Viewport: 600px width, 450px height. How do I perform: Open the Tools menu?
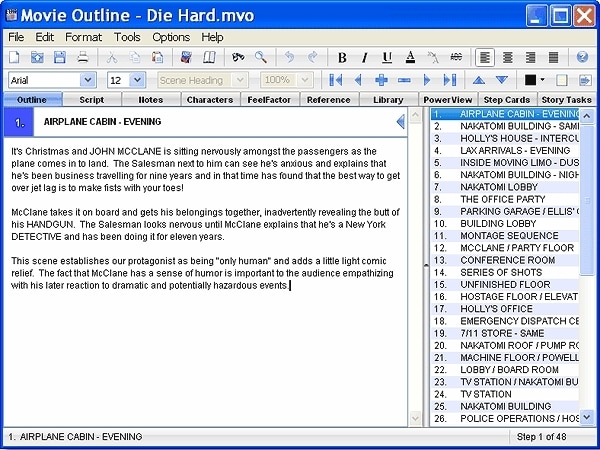pos(127,37)
